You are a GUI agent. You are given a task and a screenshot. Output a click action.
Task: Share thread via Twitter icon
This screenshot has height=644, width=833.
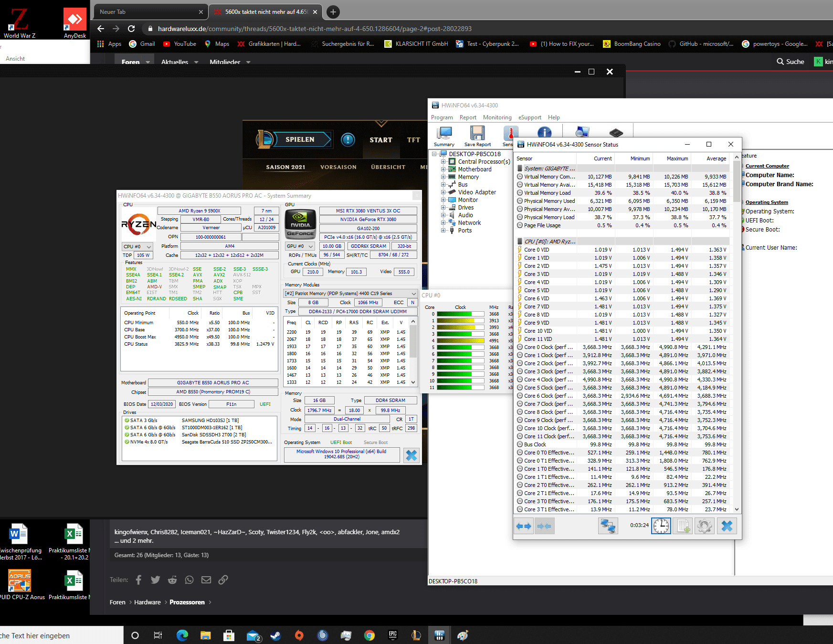pyautogui.click(x=155, y=580)
